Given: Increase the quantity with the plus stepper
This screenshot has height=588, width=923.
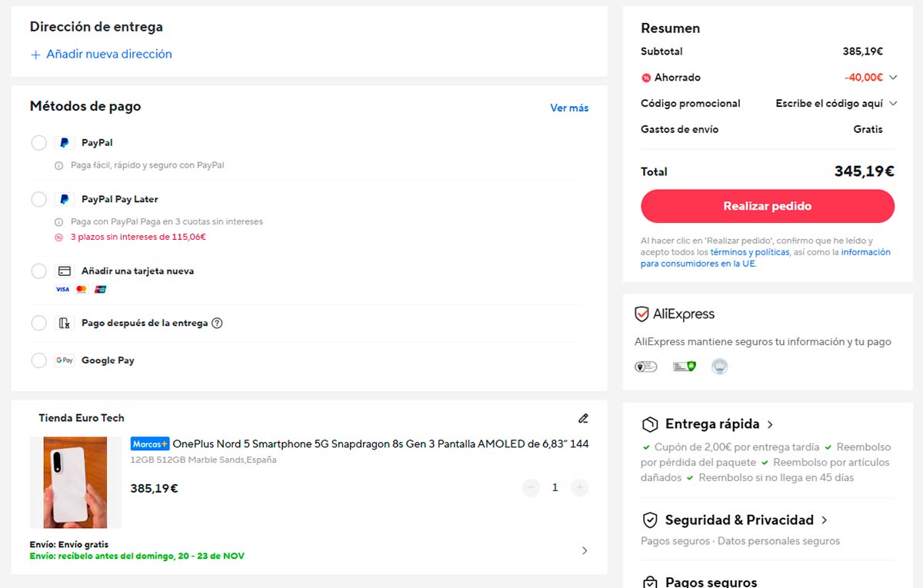Looking at the screenshot, I should (x=579, y=487).
